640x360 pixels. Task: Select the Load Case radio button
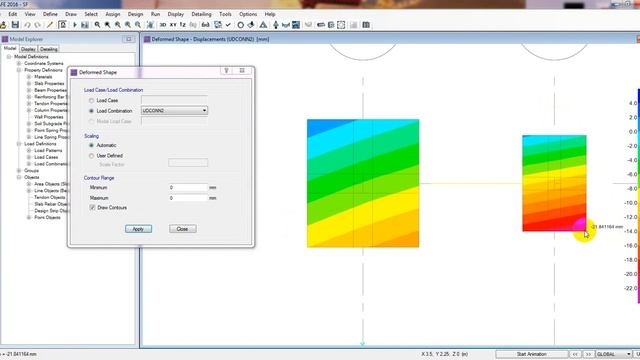(x=91, y=100)
